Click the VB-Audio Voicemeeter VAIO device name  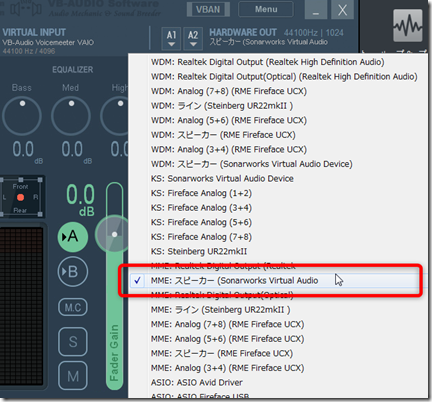tap(48, 43)
